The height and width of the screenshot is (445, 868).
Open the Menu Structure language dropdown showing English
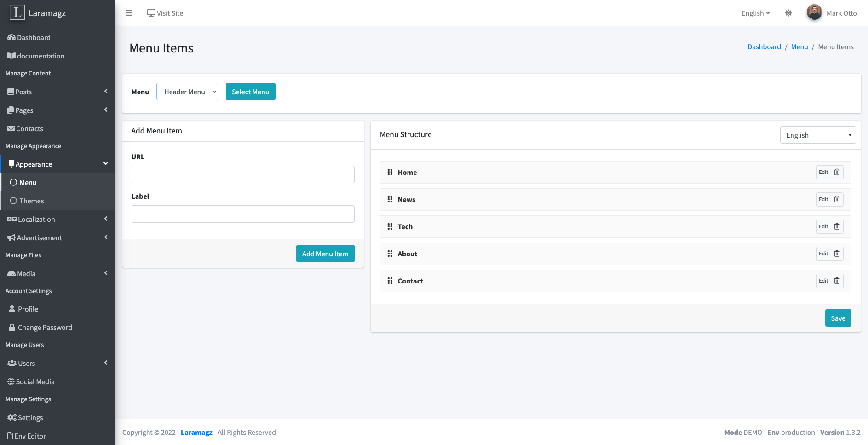[x=817, y=134]
